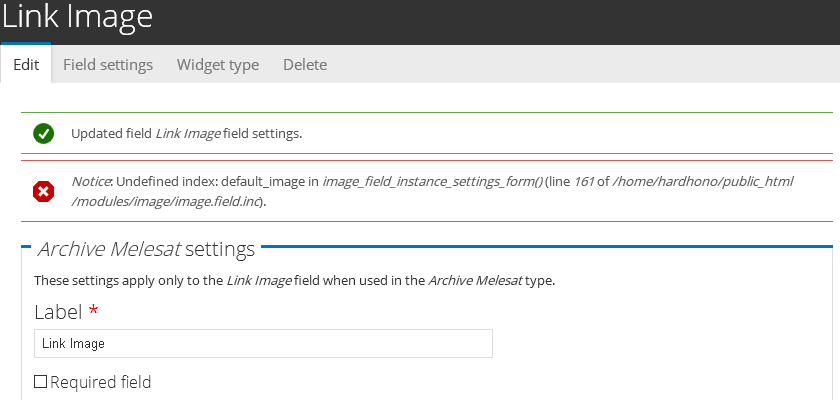Open the Field settings tab
Image resolution: width=840 pixels, height=400 pixels.
pos(108,64)
